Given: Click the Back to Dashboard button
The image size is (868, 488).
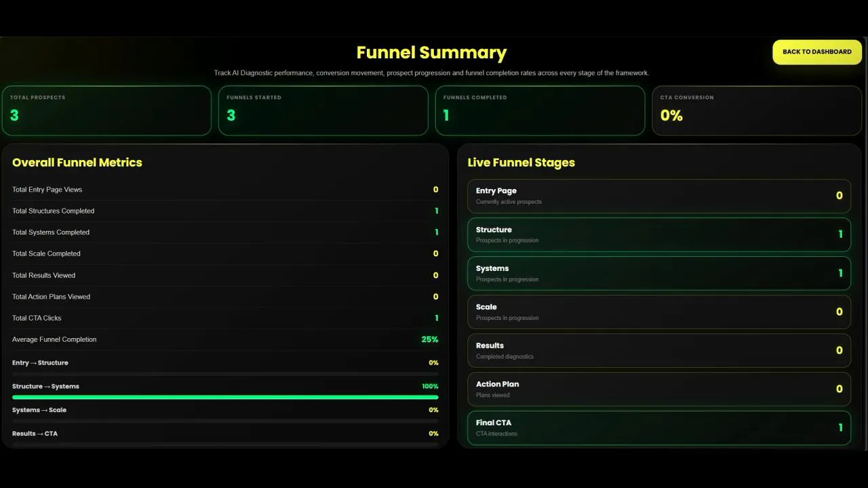Looking at the screenshot, I should [817, 52].
